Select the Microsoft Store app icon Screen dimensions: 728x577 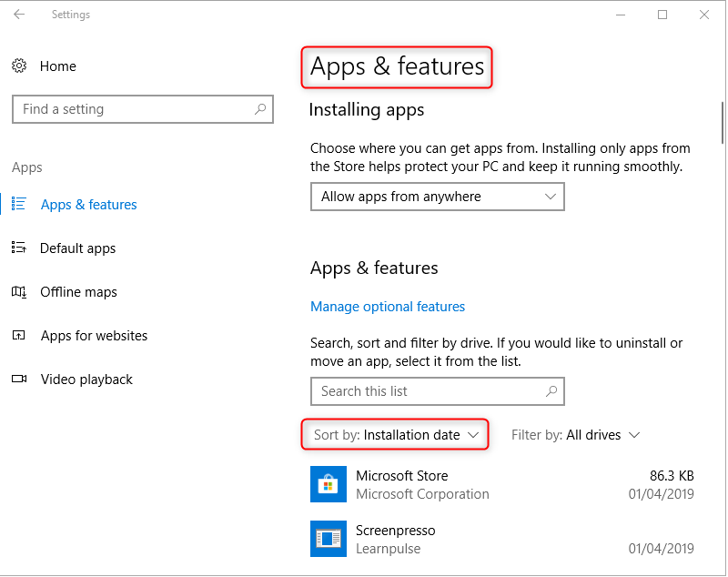(328, 485)
